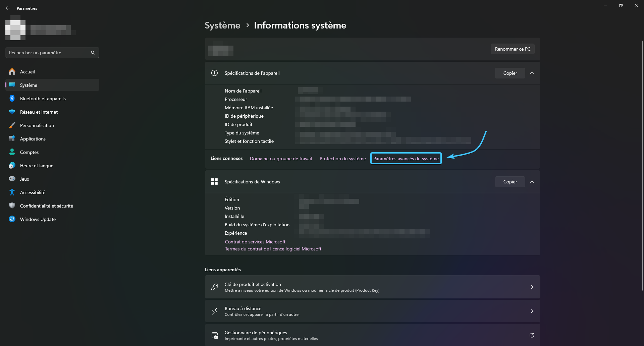Open Réseau et Internet settings
Screen dimensions: 644x346
coord(52,112)
